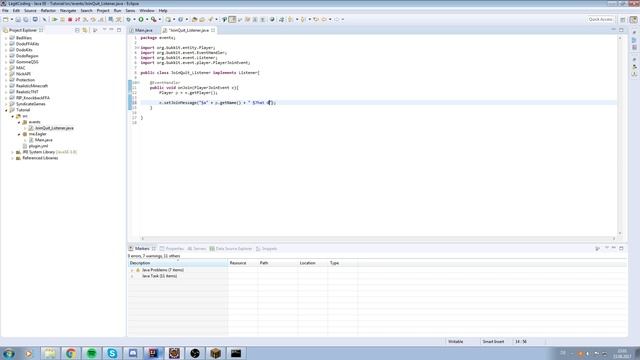
Task: Collapse the events package node
Action: pos(19,122)
